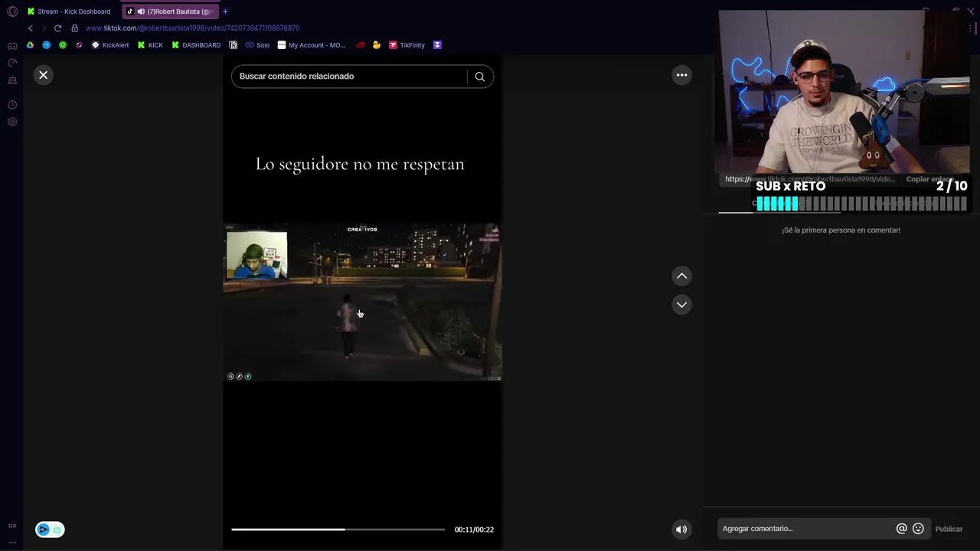
Task: Click the mention @ icon in comment box
Action: [x=902, y=529]
